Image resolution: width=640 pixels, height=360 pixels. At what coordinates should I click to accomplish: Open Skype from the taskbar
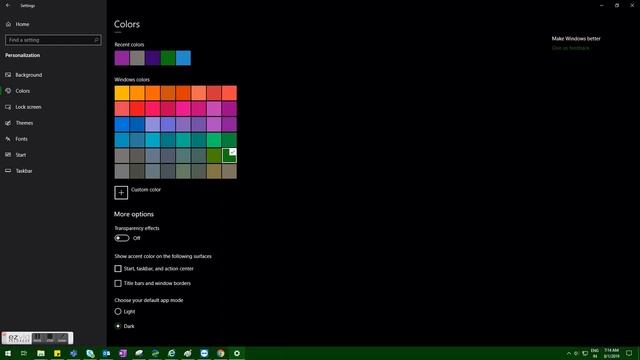click(x=90, y=353)
